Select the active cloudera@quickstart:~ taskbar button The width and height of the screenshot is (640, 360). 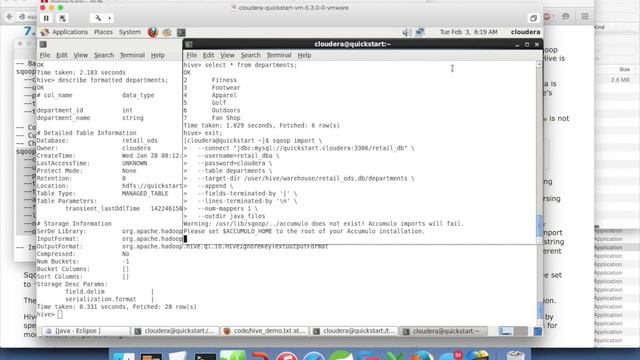[x=443, y=331]
